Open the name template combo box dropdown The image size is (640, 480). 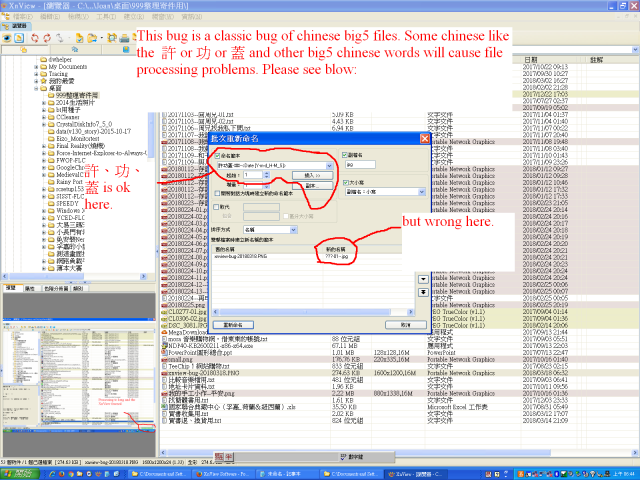(x=329, y=166)
